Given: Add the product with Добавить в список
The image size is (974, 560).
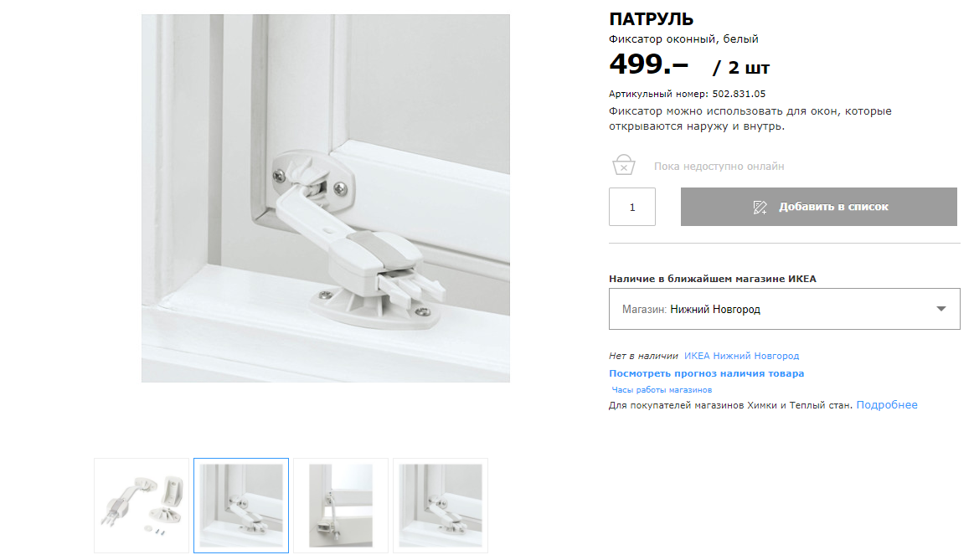Looking at the screenshot, I should (819, 207).
